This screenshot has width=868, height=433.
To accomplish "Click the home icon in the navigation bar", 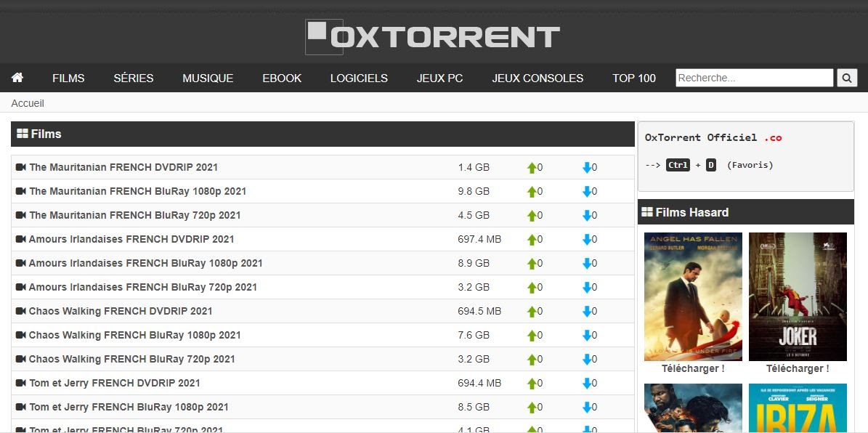I will (x=17, y=78).
